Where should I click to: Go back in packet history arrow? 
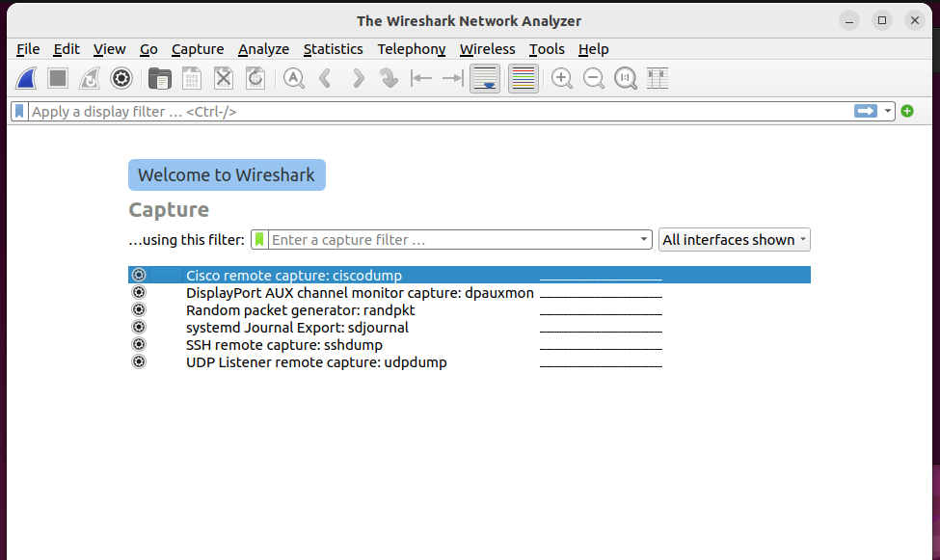(326, 78)
